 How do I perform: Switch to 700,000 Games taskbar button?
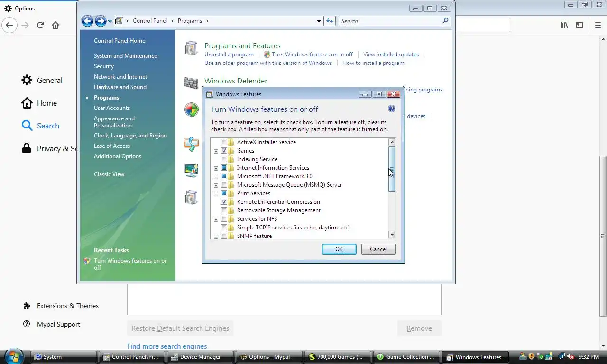click(x=337, y=357)
